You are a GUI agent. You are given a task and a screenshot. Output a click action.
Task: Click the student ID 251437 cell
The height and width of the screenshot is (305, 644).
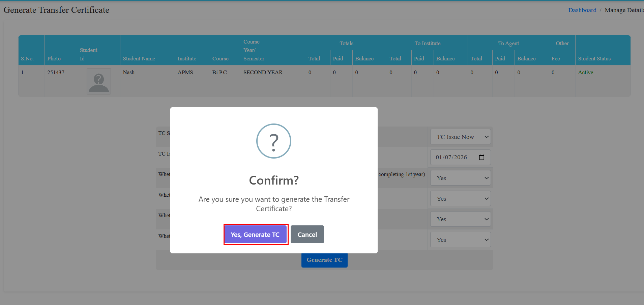click(56, 73)
